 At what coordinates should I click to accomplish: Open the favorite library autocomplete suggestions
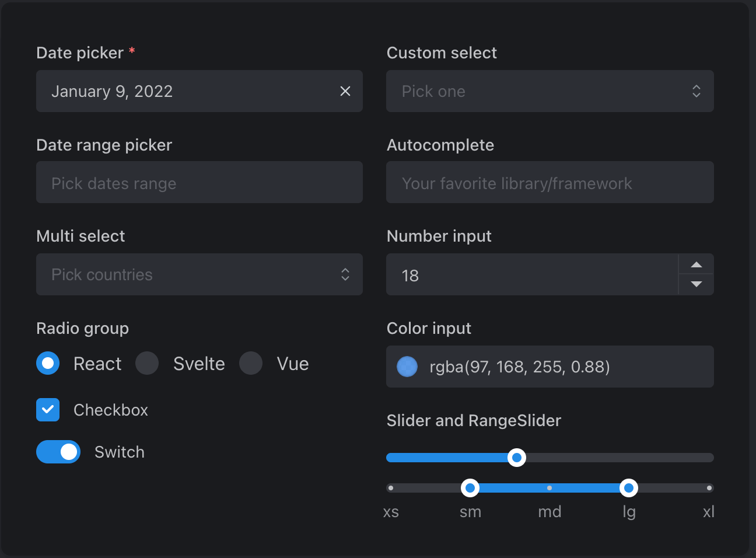click(x=550, y=182)
